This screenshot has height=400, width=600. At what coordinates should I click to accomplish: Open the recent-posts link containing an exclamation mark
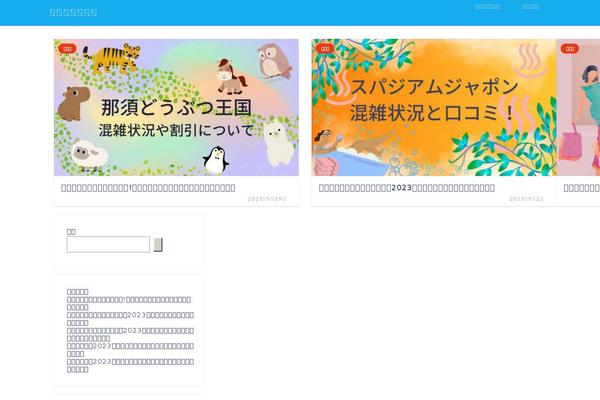click(129, 303)
